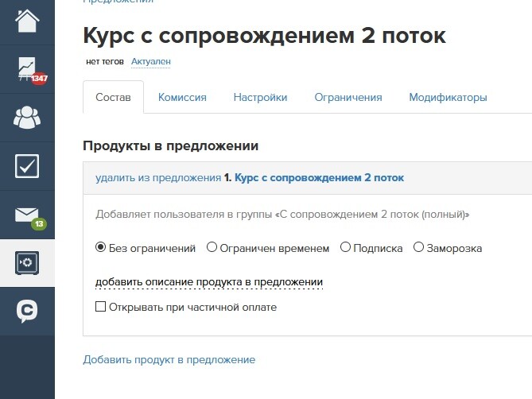The width and height of the screenshot is (532, 399).
Task: Switch to the "Комиссия" tab
Action: tap(182, 98)
